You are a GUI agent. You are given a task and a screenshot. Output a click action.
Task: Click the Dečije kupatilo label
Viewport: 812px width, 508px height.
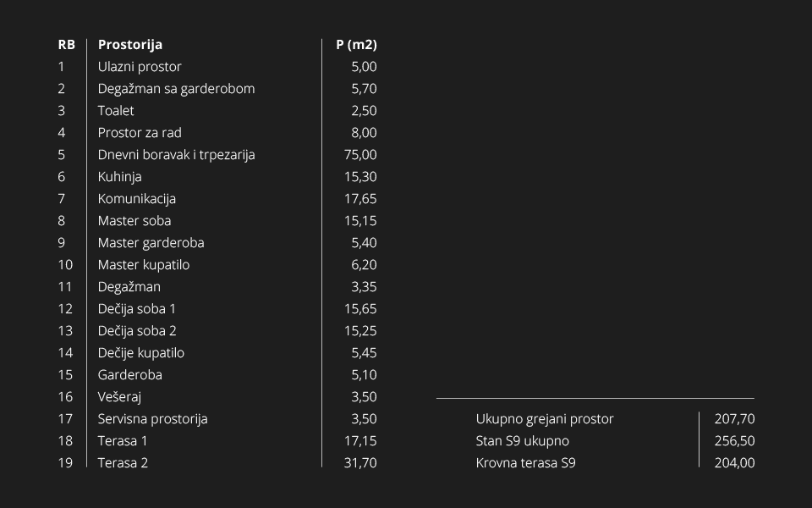coord(141,353)
